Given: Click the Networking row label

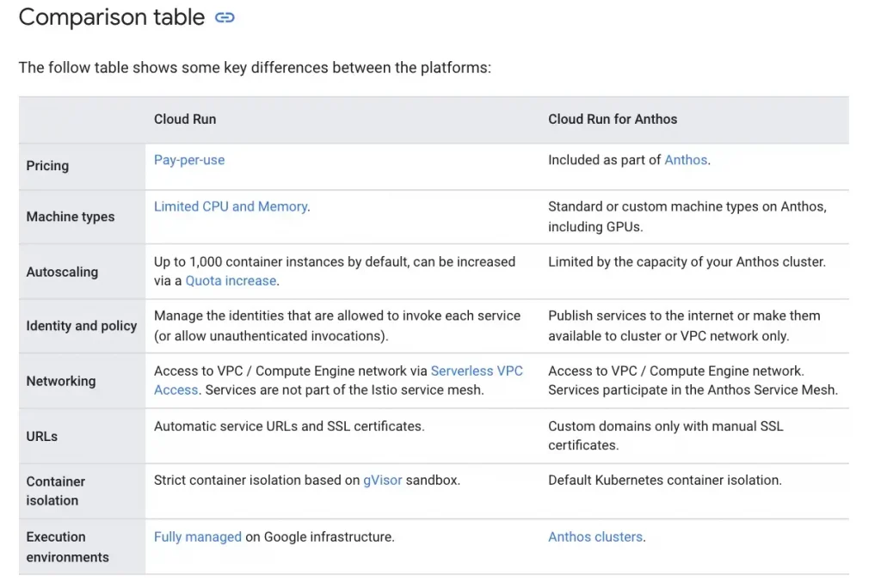Looking at the screenshot, I should point(61,382).
